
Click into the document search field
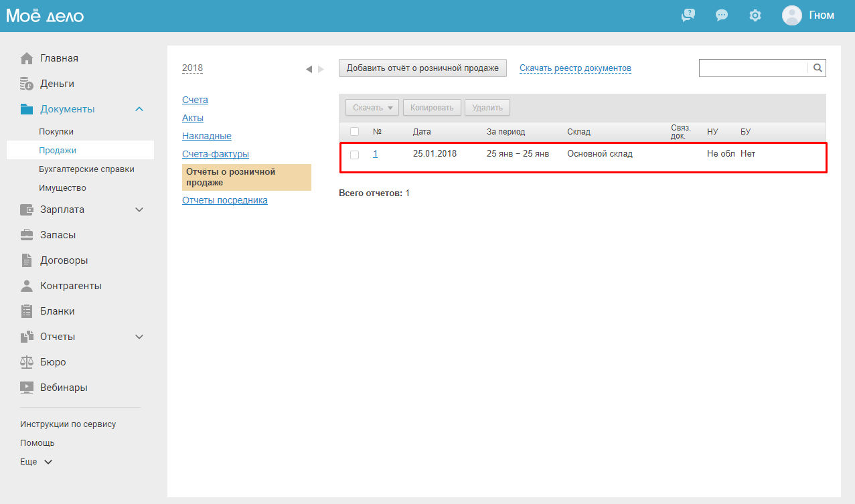[x=753, y=68]
